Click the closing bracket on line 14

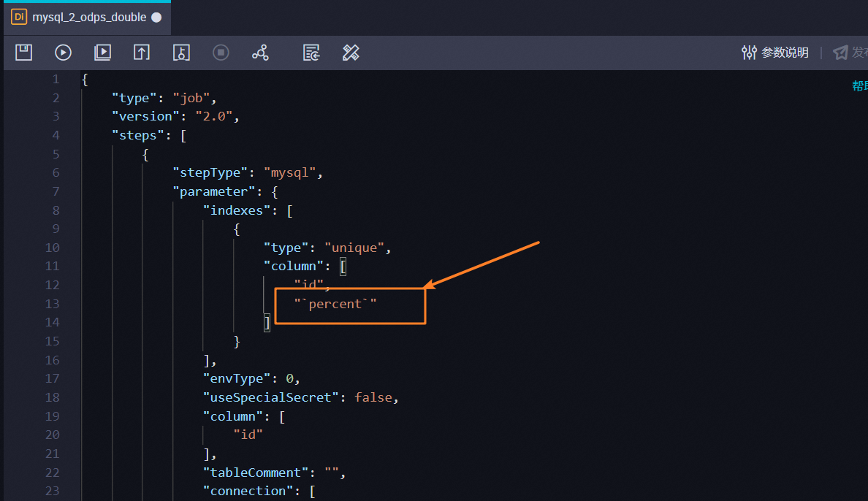pyautogui.click(x=267, y=322)
